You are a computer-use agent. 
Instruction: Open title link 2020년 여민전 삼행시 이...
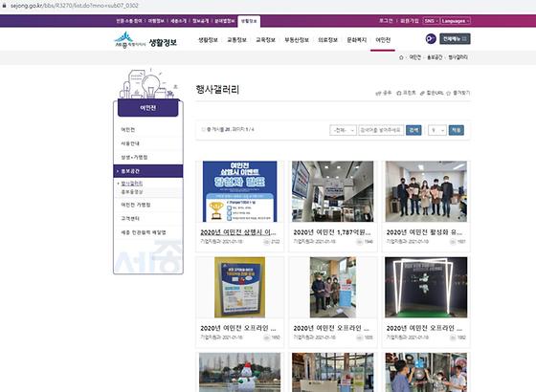click(x=238, y=232)
